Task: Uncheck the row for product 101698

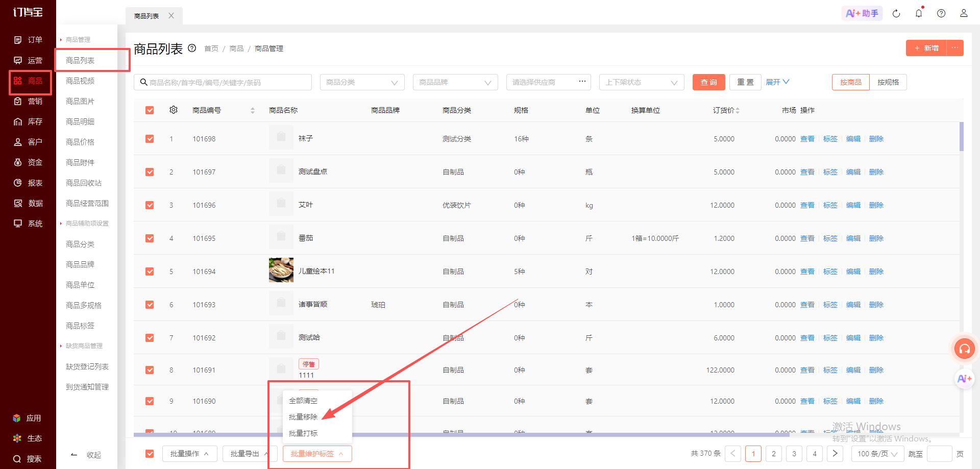Action: 150,139
